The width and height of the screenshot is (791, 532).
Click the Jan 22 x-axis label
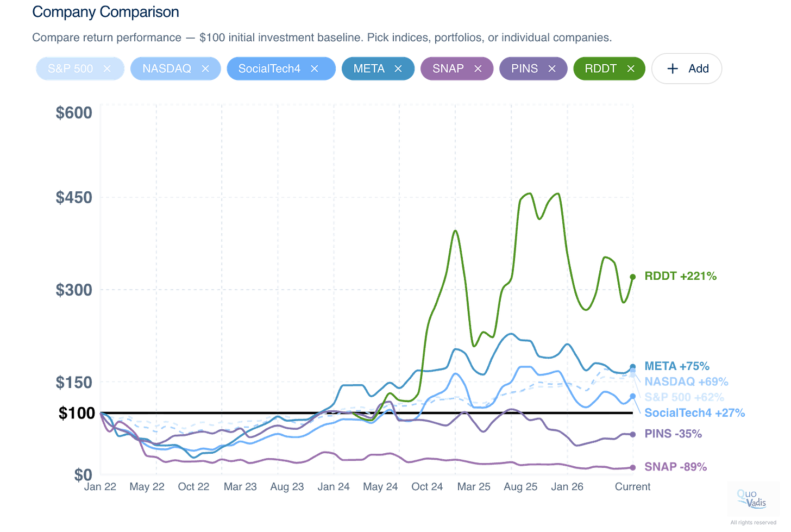pos(100,486)
